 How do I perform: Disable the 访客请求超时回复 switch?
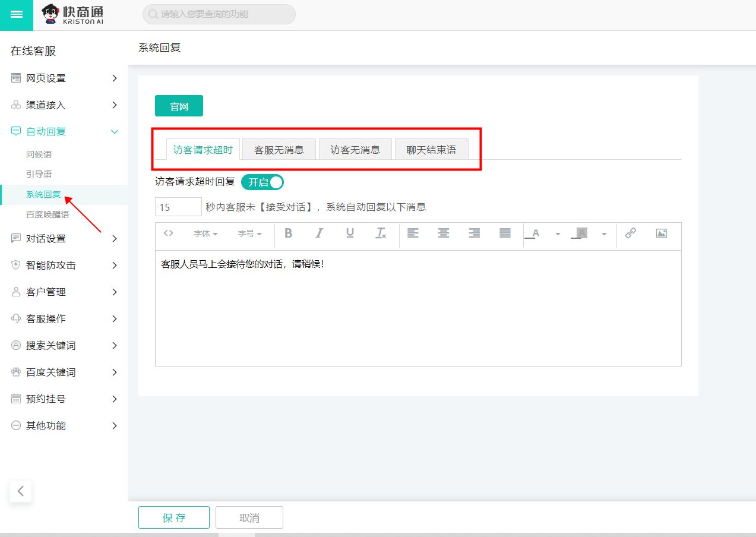262,182
